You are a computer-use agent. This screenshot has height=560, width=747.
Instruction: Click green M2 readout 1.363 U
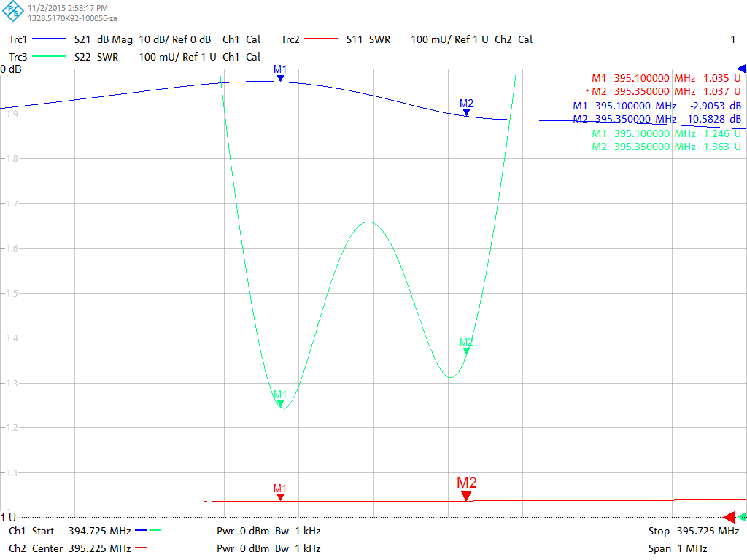(x=666, y=147)
